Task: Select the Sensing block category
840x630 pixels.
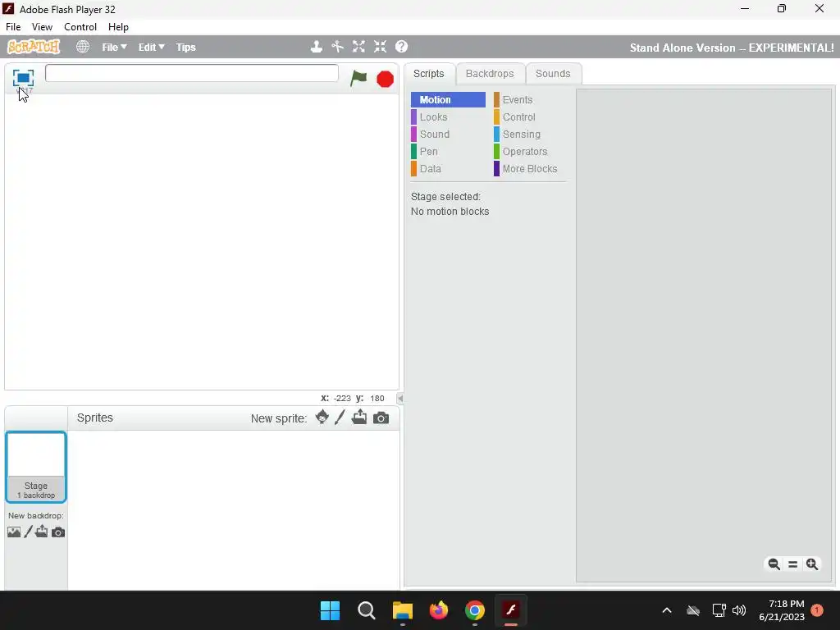Action: coord(529,134)
